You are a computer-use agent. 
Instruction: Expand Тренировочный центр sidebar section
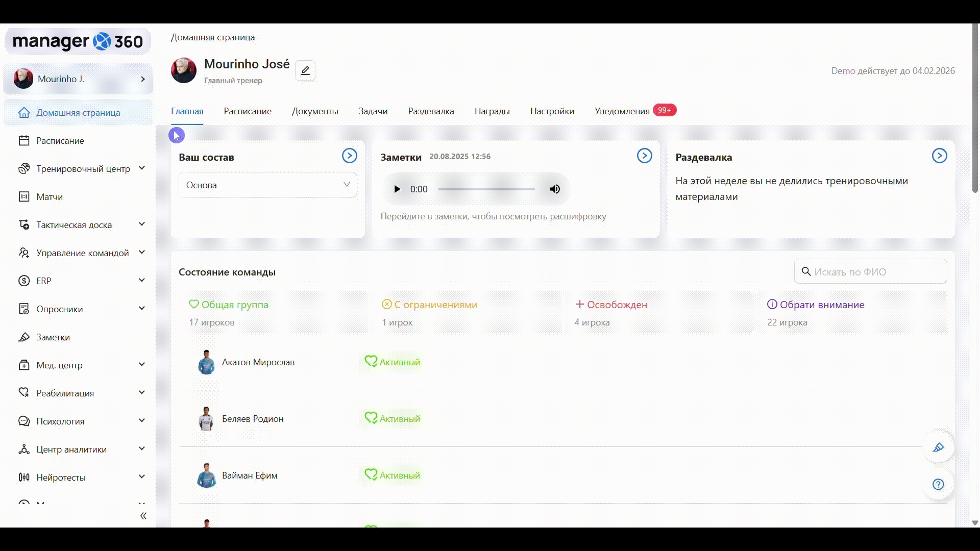point(142,168)
